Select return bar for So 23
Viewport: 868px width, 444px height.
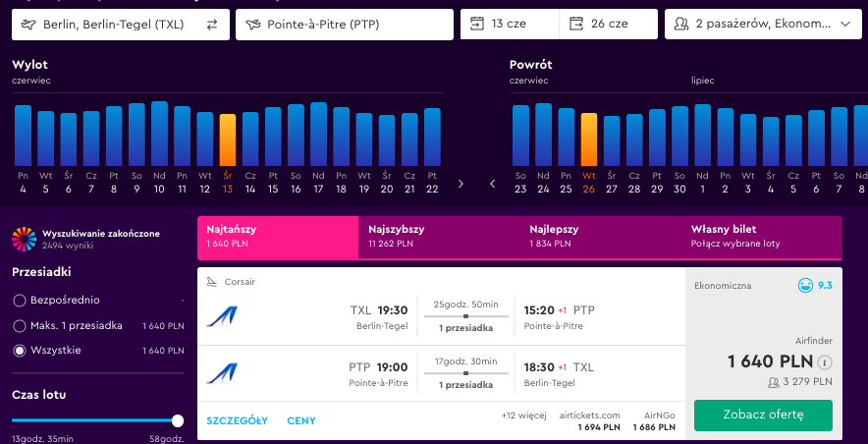521,136
